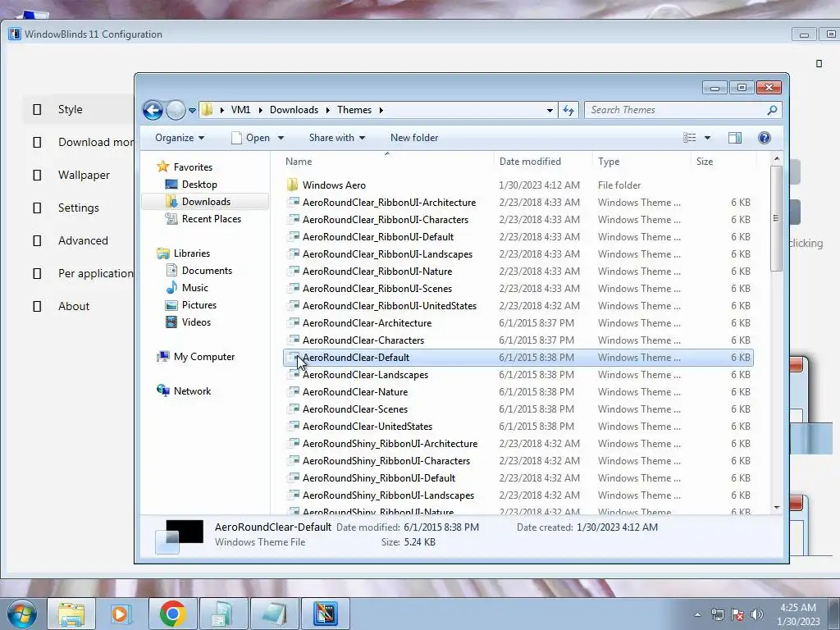Open Settings tab in WindowBlinds
Viewport: 840px width, 630px height.
[x=78, y=208]
